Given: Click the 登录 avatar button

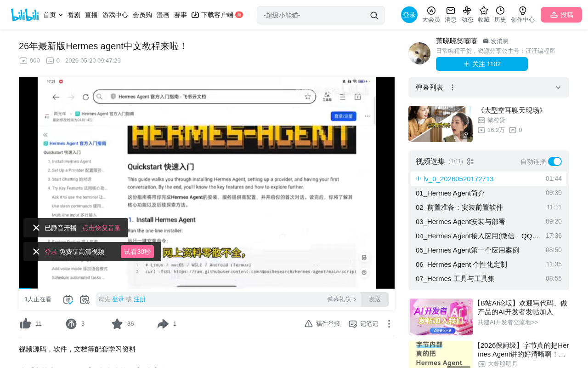Looking at the screenshot, I should coord(409,15).
